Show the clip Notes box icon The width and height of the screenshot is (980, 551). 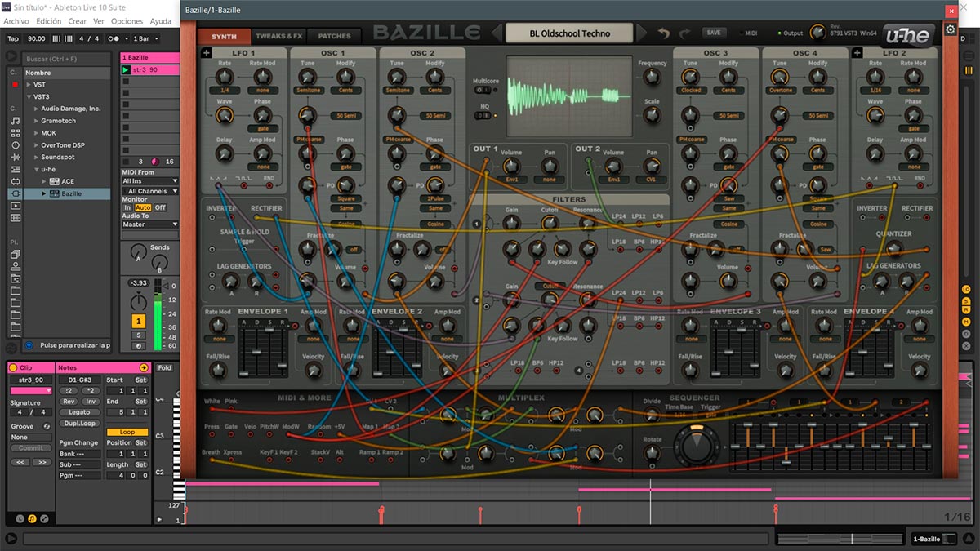click(32, 518)
